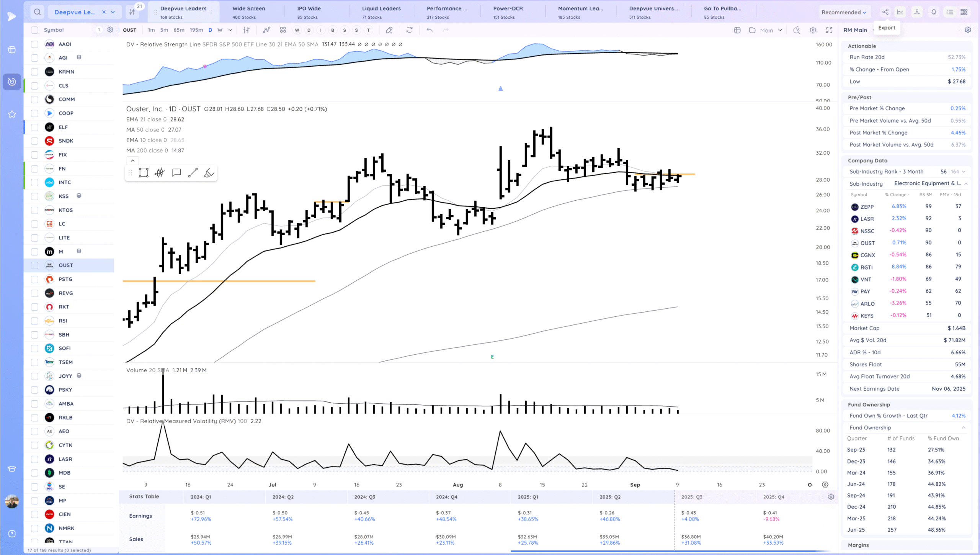Select the 195m timeframe

click(x=196, y=30)
